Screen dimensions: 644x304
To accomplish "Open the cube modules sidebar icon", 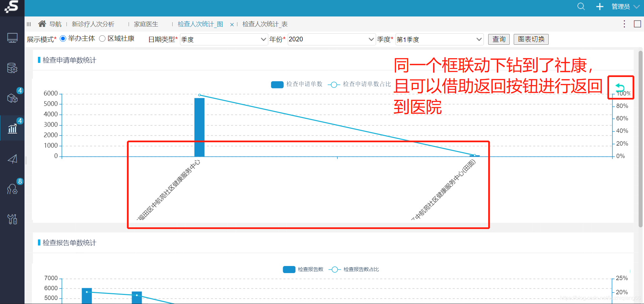I will point(12,98).
